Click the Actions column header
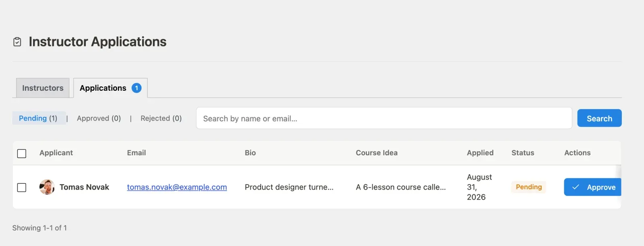644x246 pixels. [x=578, y=153]
